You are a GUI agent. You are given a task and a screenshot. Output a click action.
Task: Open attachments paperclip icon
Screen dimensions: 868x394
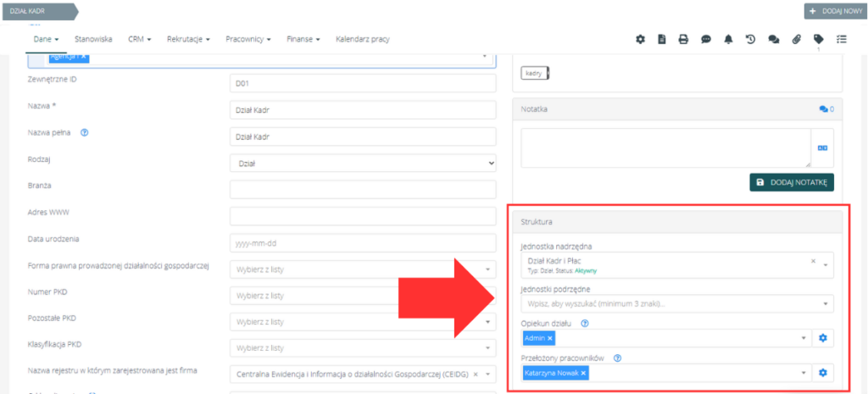pos(796,39)
